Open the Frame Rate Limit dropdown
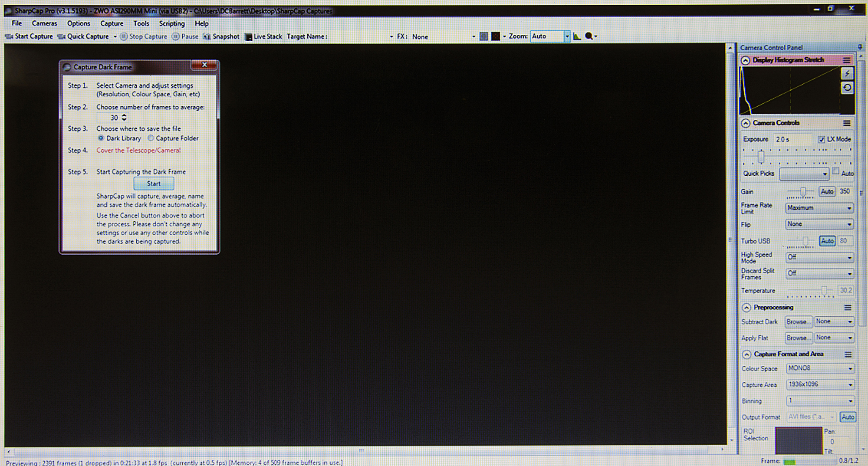The height and width of the screenshot is (466, 868). (819, 208)
